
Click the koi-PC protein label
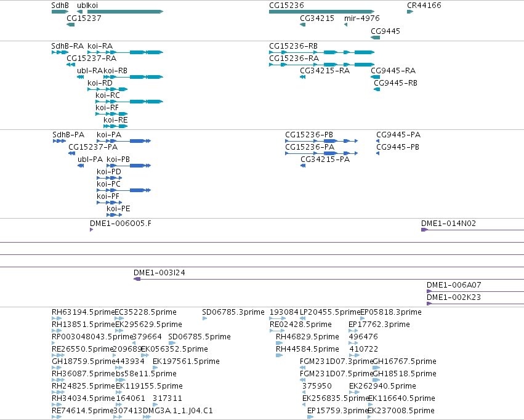[108, 184]
